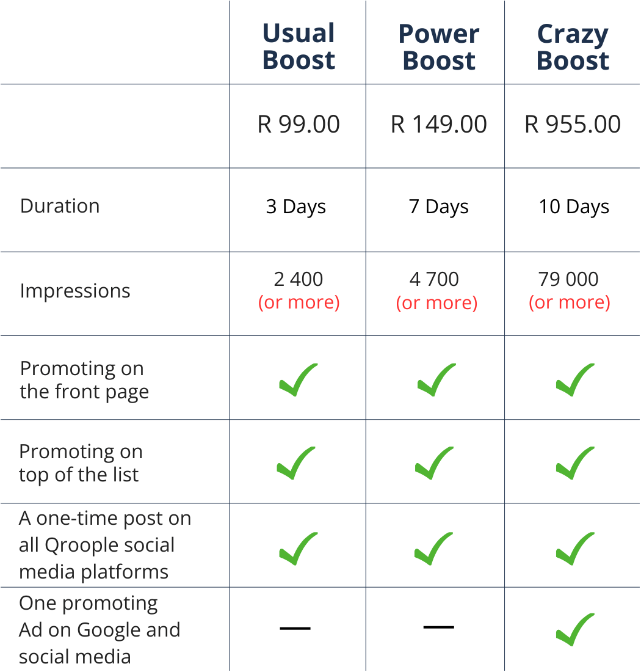Image resolution: width=641 pixels, height=672 pixels.
Task: Click the R 99.00 price
Action: 299,124
